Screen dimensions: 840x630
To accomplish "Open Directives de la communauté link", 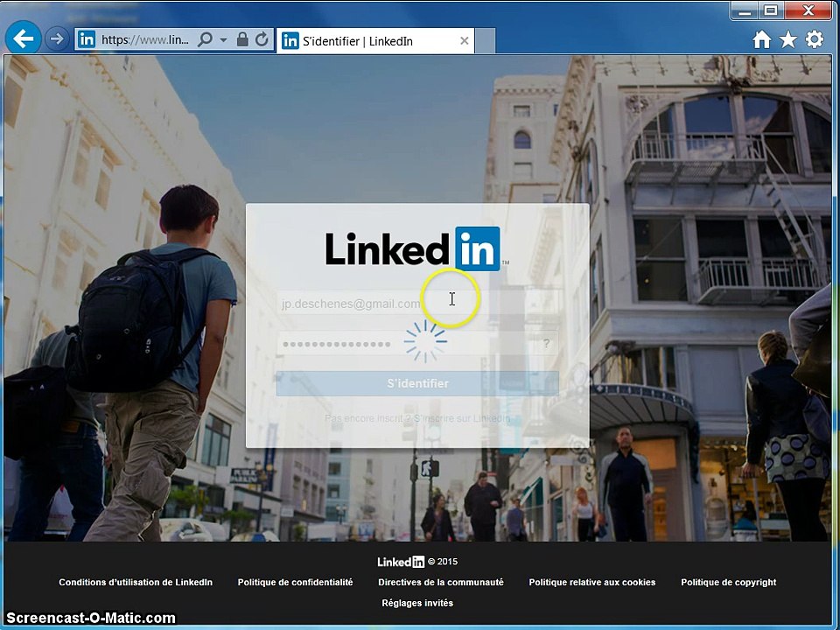I will click(441, 583).
